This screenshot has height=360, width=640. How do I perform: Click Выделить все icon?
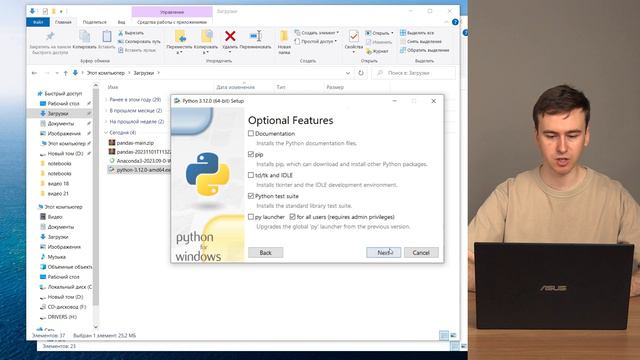403,33
